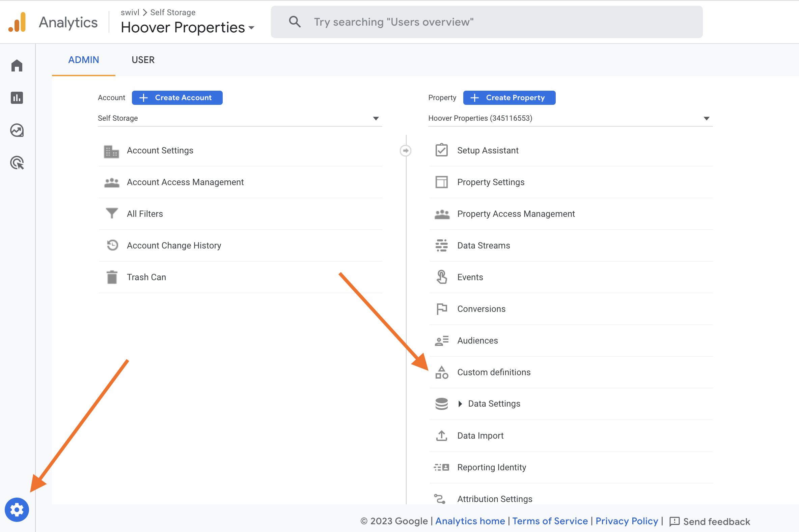Open the Self Storage account dropdown
Image resolution: width=799 pixels, height=532 pixels.
coord(240,118)
